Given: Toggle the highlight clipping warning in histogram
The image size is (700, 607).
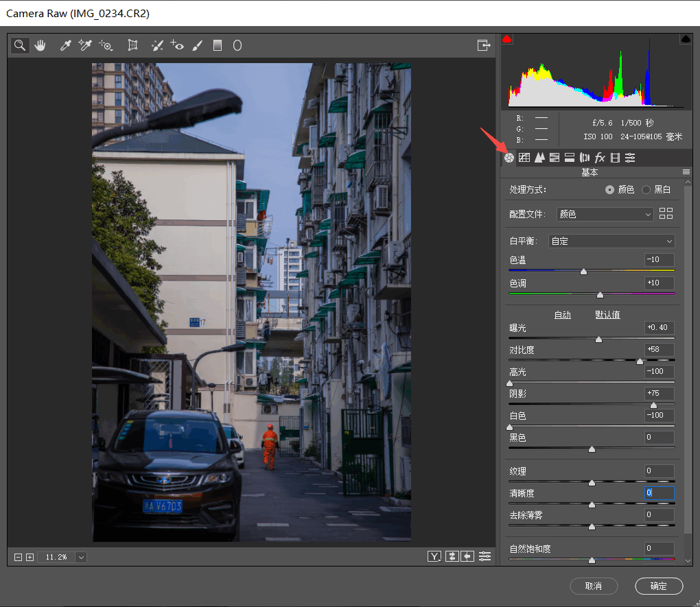Looking at the screenshot, I should pos(685,39).
